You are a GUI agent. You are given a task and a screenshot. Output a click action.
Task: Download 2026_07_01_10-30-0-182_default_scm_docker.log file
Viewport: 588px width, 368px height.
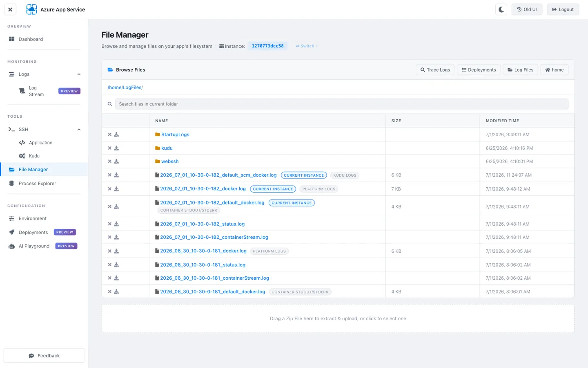pyautogui.click(x=116, y=175)
